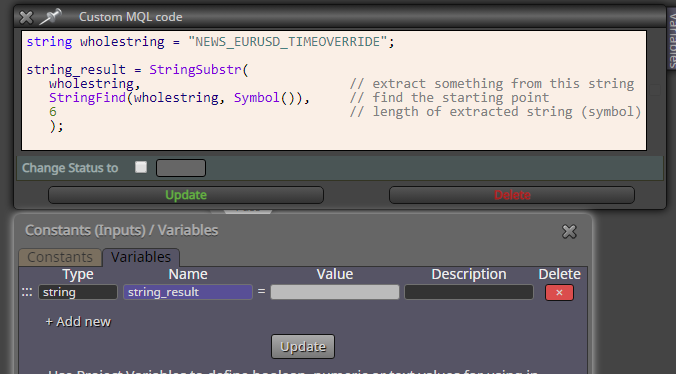Click the red Delete button

512,195
